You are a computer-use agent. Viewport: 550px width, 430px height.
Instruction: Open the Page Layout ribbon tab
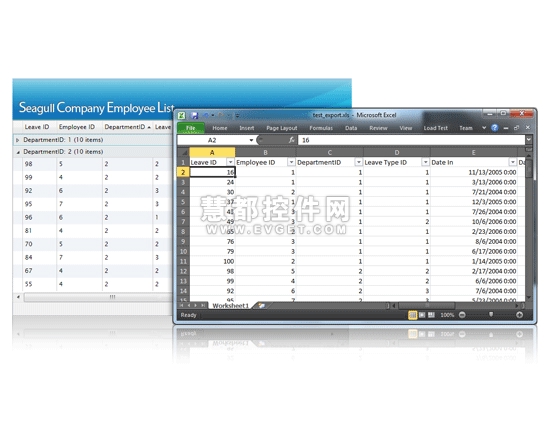282,128
